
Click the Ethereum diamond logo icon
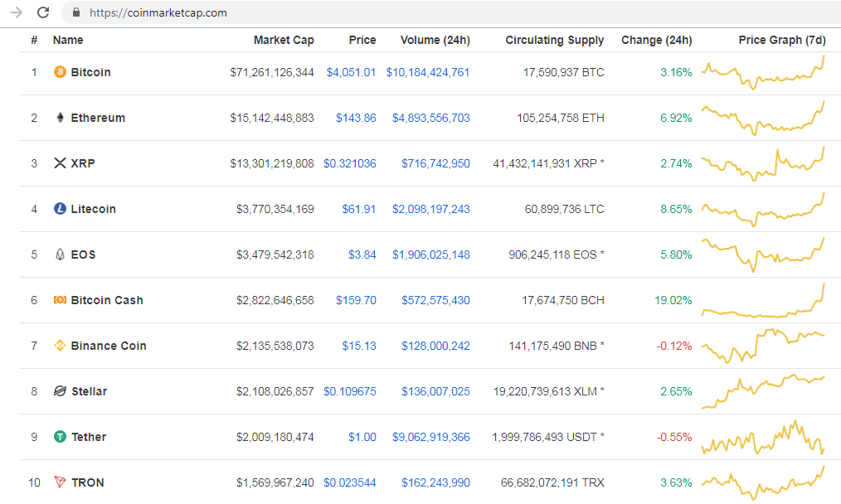click(60, 118)
